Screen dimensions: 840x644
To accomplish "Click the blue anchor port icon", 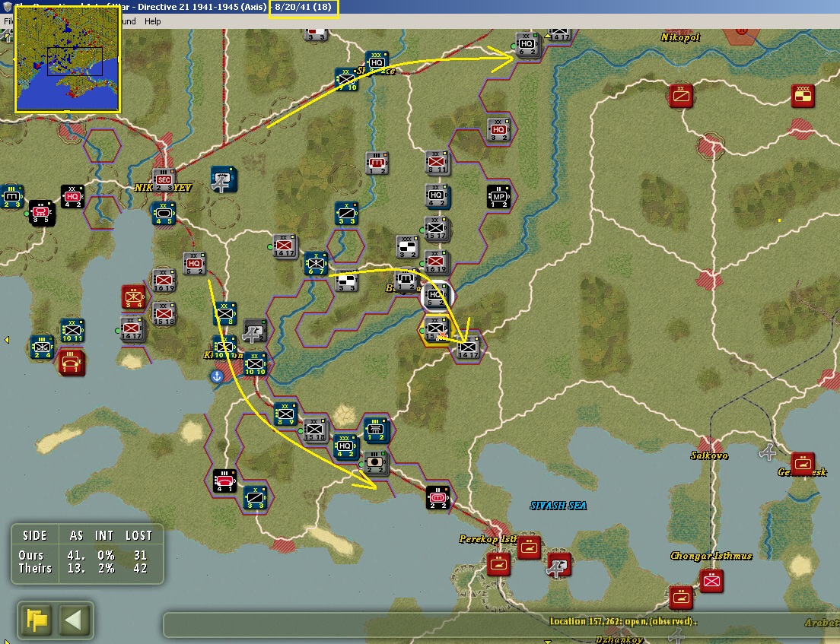I will (x=216, y=376).
